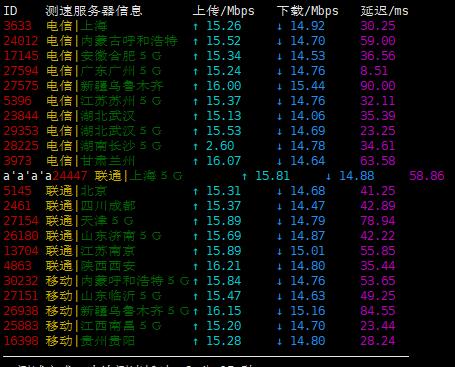Click the 下载/Mbps column header
The image size is (455, 367).
click(x=307, y=11)
